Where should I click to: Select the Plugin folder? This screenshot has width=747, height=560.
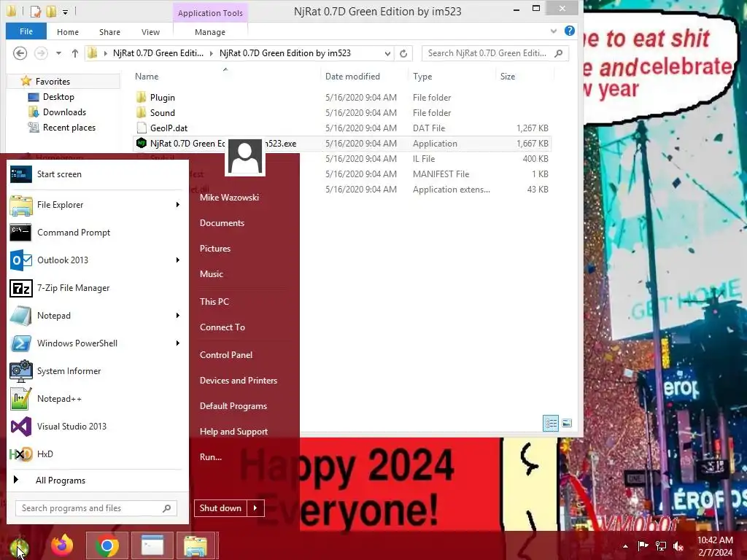[163, 98]
